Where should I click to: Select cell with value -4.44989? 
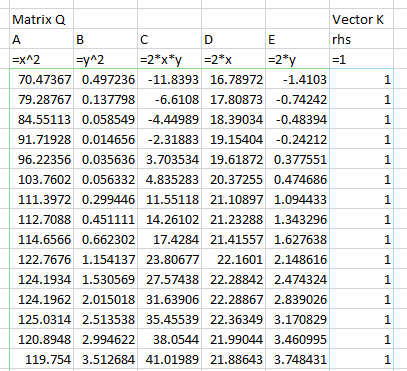[169, 119]
